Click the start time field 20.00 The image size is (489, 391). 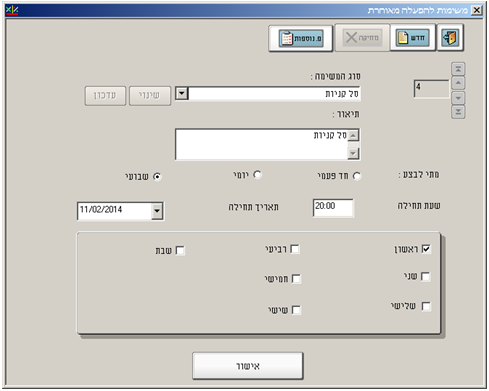click(x=333, y=208)
